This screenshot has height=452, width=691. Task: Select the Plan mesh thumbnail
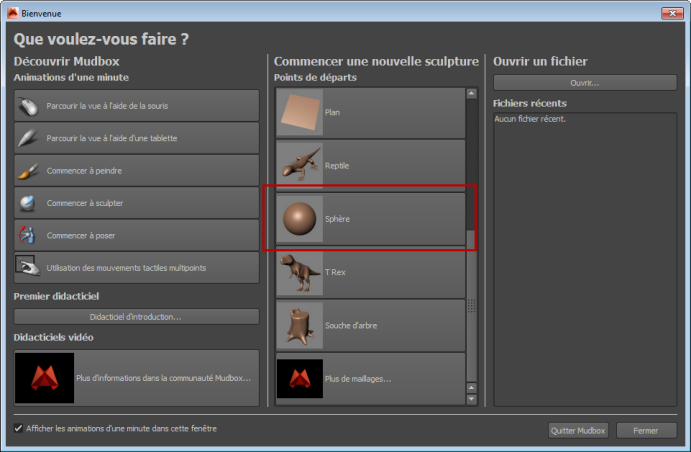[x=300, y=112]
